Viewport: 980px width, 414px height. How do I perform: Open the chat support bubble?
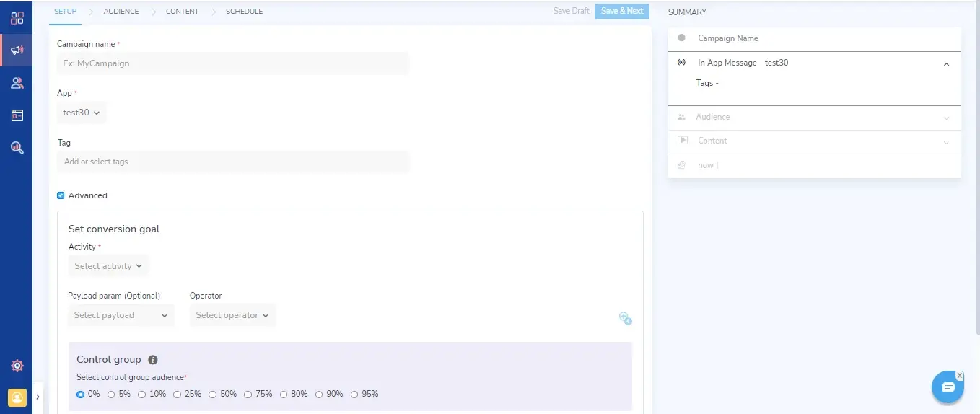tap(948, 388)
